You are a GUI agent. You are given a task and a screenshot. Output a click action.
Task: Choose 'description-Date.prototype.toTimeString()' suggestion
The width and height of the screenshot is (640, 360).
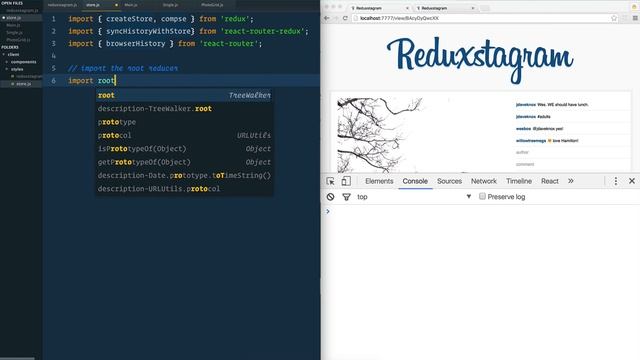184,175
